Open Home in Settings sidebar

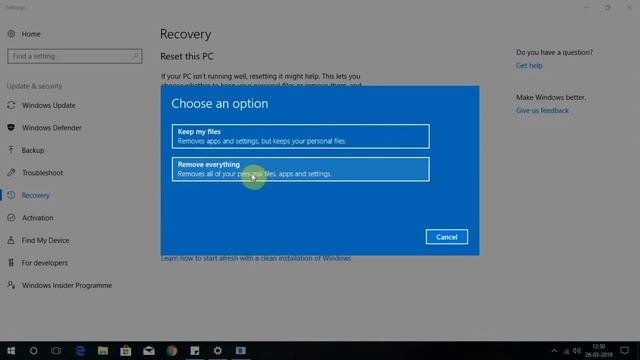[x=31, y=34]
